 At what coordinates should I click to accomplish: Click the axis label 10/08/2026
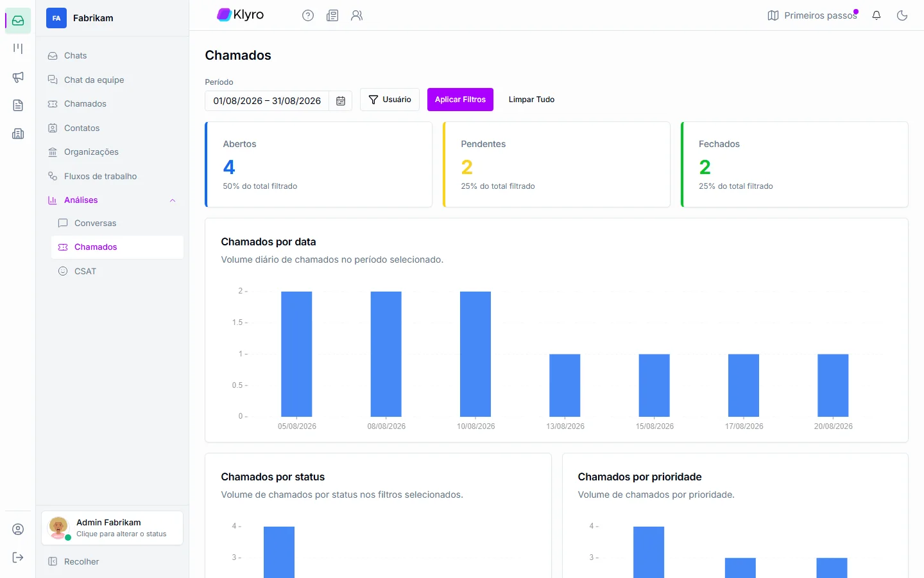tap(475, 426)
